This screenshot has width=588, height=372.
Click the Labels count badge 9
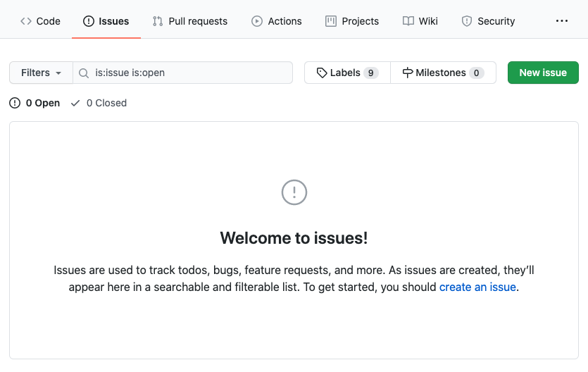pos(370,73)
